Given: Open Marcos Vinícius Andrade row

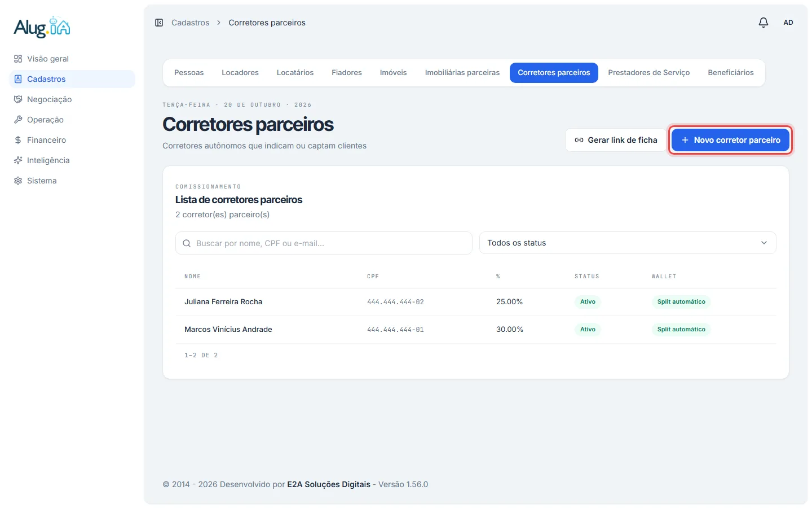Looking at the screenshot, I should (x=476, y=330).
